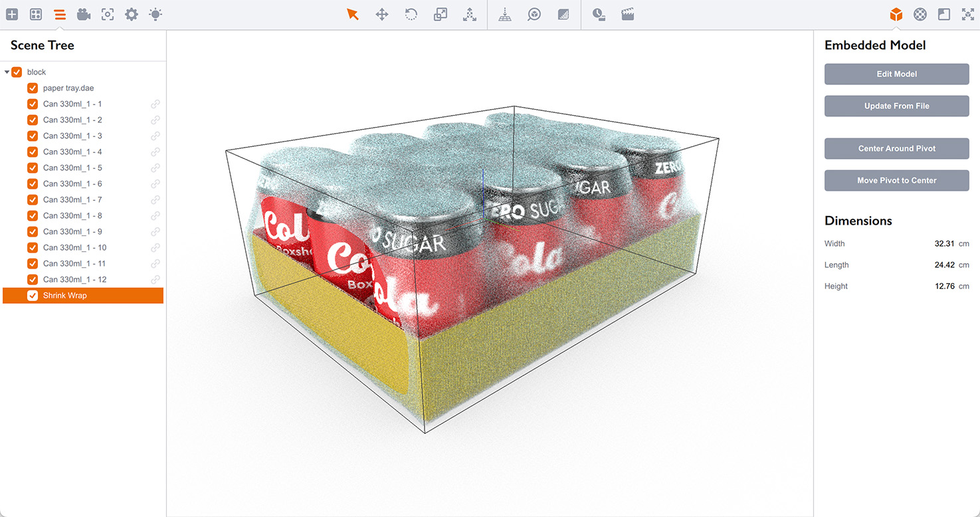Image resolution: width=980 pixels, height=517 pixels.
Task: Click the clapperboard render icon
Action: (628, 14)
